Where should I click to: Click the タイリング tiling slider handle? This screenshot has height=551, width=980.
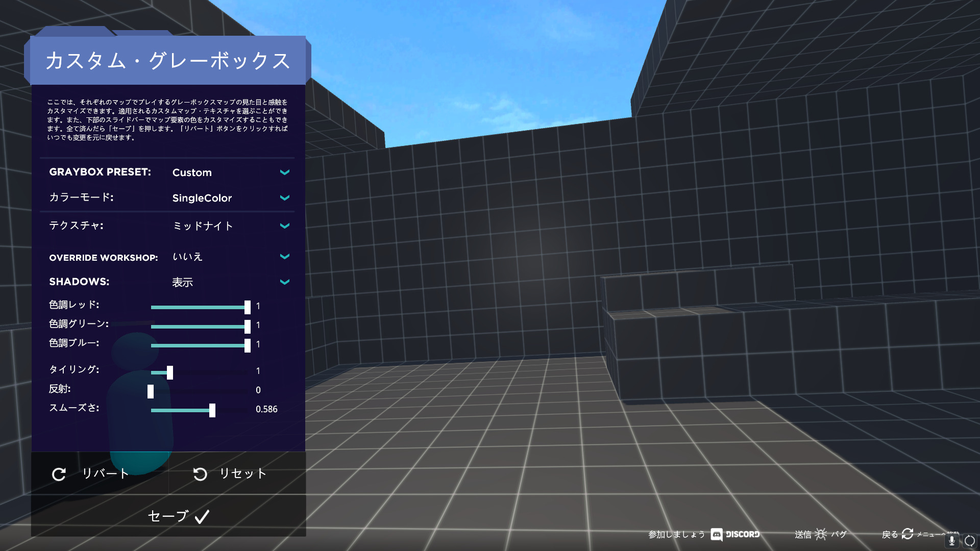pyautogui.click(x=170, y=372)
